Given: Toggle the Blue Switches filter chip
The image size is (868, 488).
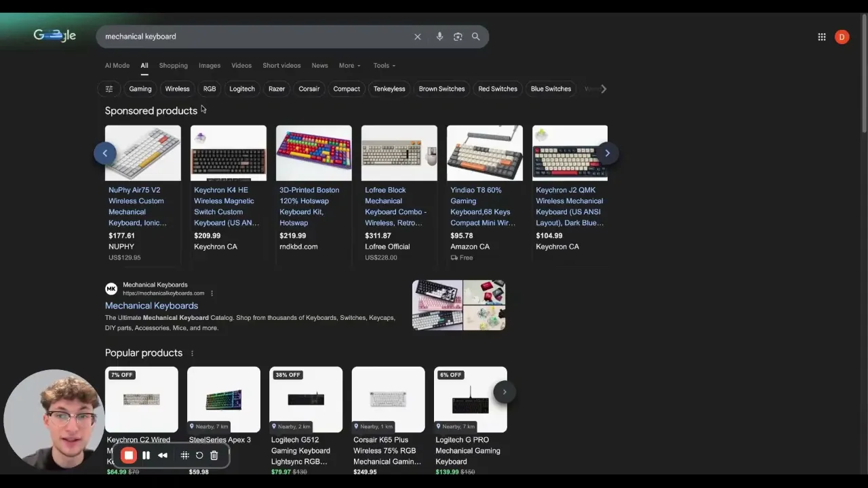Looking at the screenshot, I should [551, 89].
